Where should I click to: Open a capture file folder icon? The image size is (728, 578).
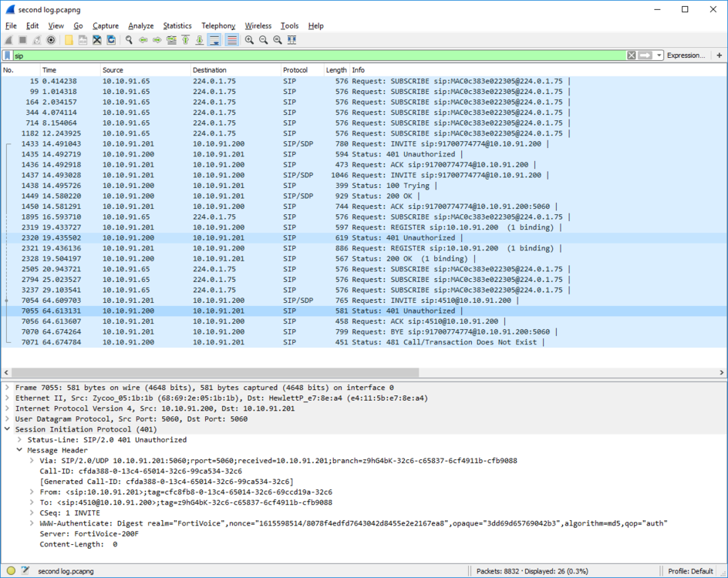69,40
